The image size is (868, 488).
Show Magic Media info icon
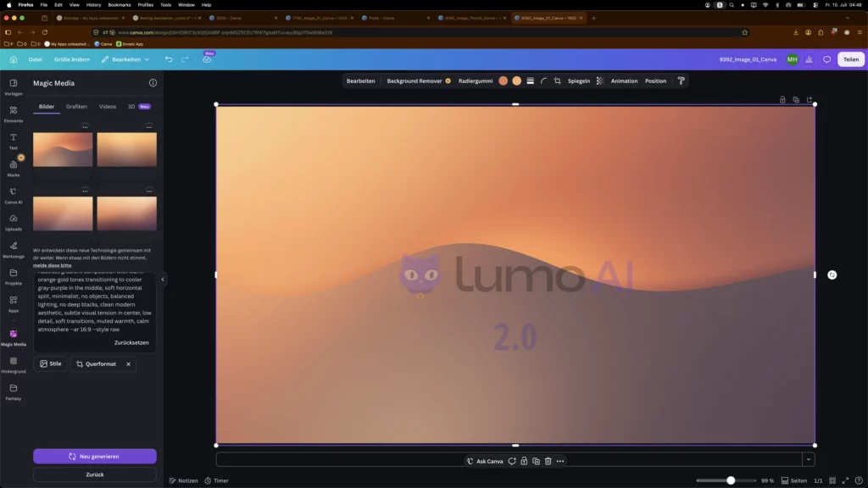153,83
